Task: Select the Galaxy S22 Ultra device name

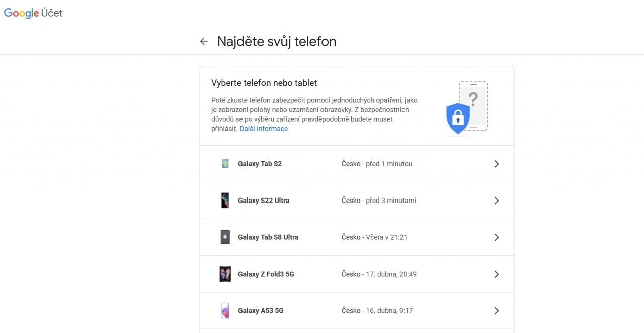Action: (x=264, y=201)
